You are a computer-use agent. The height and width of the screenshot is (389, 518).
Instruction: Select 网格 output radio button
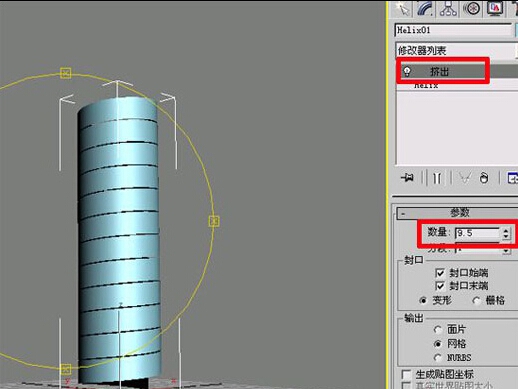(x=438, y=344)
